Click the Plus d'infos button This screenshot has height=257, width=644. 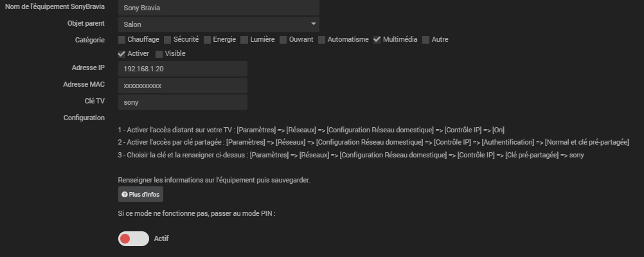[x=141, y=195]
